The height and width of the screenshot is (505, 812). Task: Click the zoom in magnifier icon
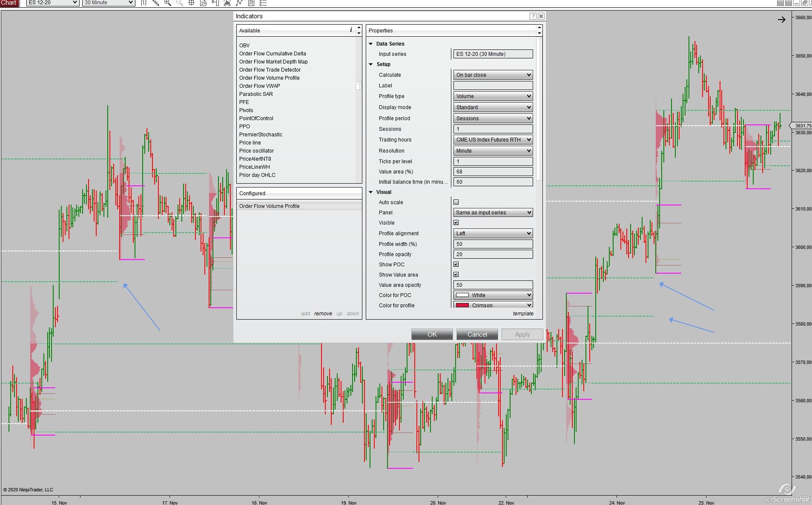[x=168, y=3]
